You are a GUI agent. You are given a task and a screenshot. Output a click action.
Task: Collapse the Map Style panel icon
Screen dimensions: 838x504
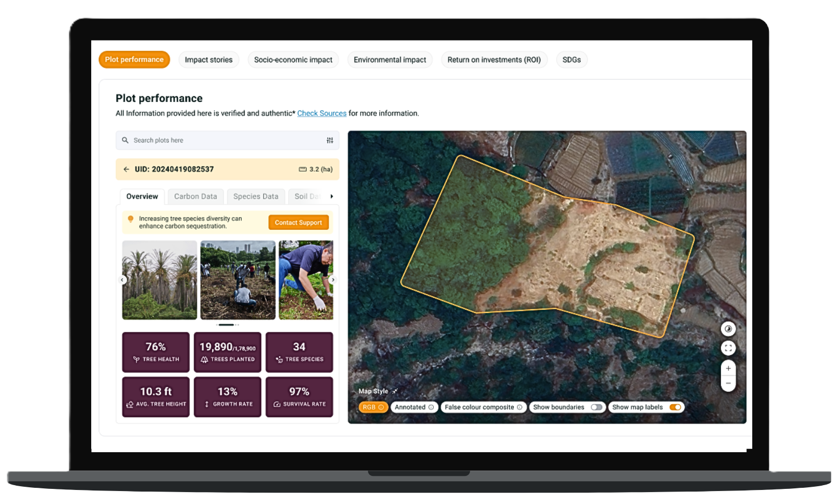(395, 391)
